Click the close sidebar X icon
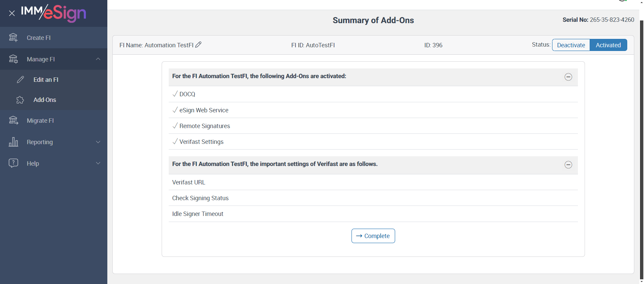 (x=12, y=13)
